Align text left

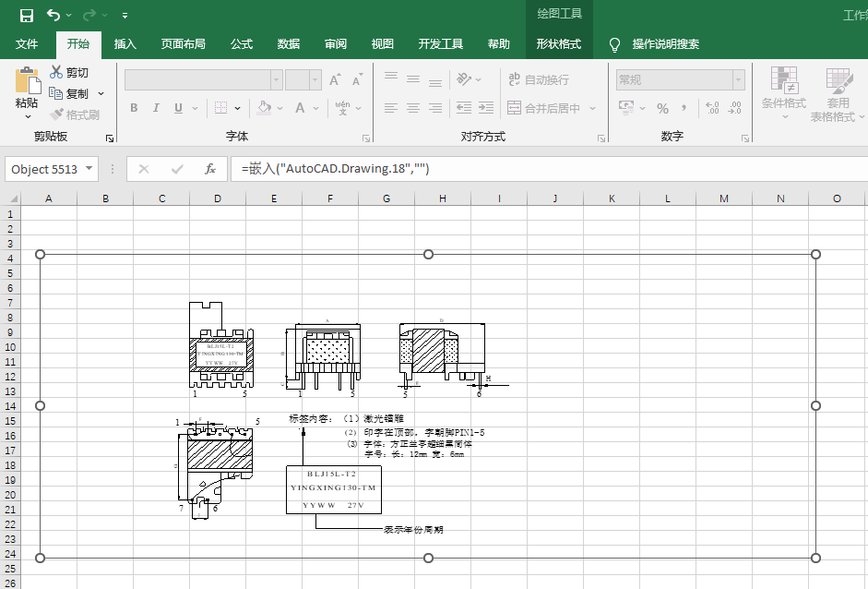pos(391,108)
